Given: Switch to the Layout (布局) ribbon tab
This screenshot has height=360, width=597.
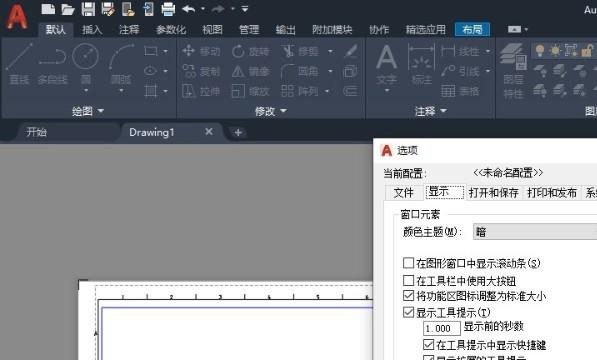Looking at the screenshot, I should click(x=472, y=29).
